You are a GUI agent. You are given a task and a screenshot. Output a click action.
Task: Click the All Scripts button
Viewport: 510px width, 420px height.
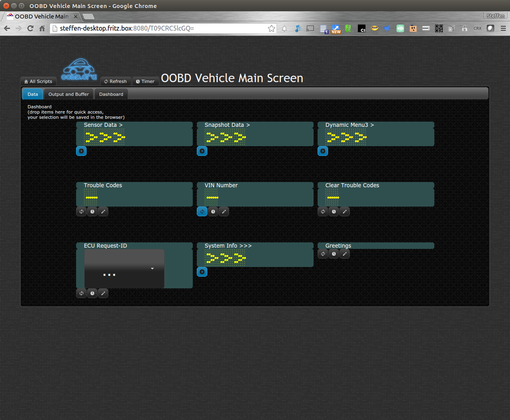coord(38,81)
